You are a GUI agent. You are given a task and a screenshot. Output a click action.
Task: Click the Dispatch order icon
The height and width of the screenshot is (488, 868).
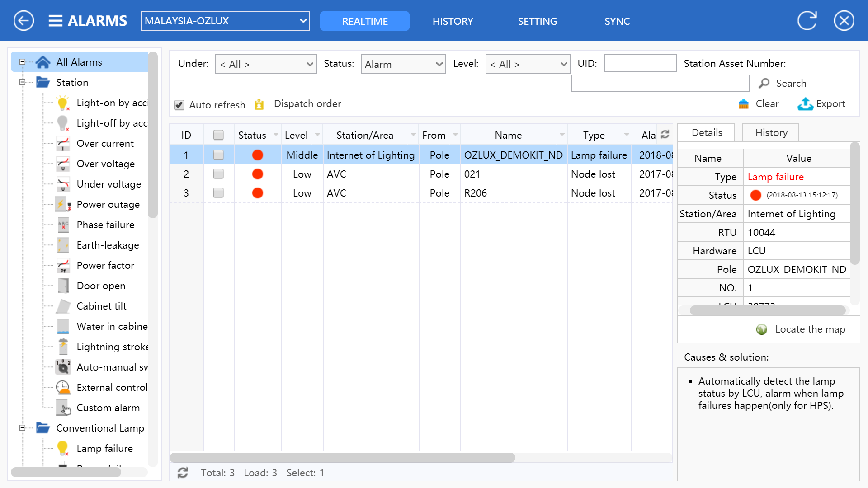click(x=259, y=104)
